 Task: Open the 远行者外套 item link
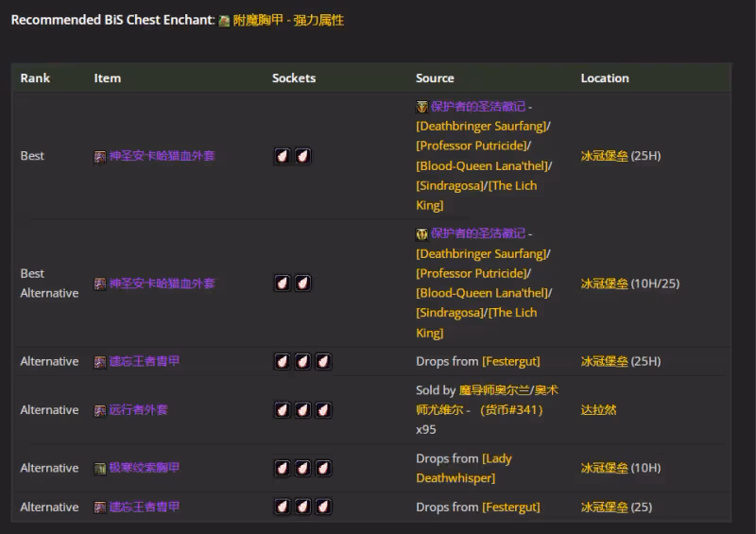[138, 410]
